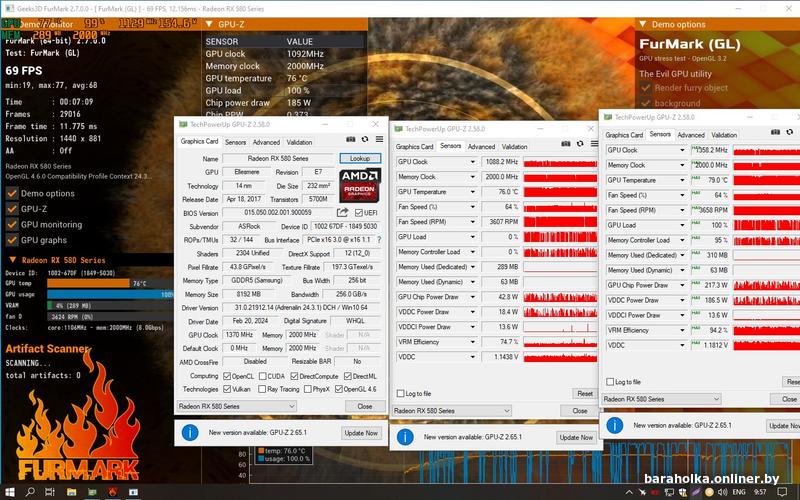
Task: Show hidden tray icons chevron
Action: pos(629,492)
